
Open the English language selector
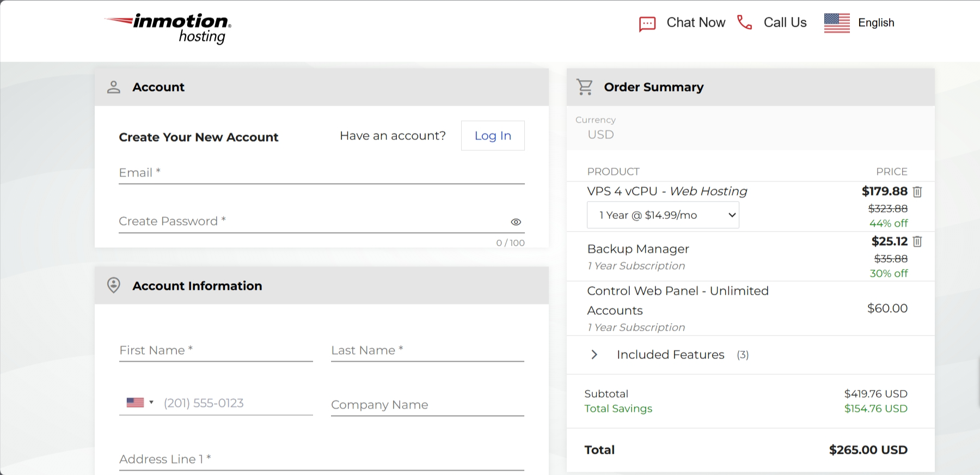pyautogui.click(x=876, y=23)
